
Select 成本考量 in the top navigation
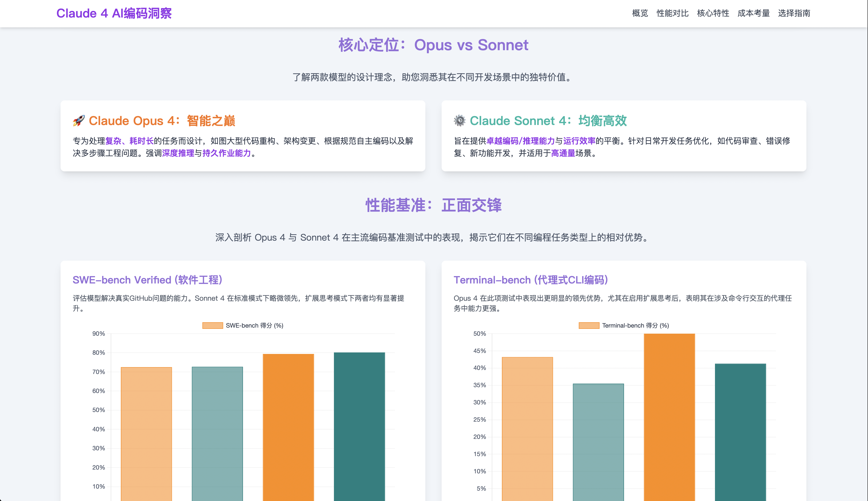pos(753,13)
